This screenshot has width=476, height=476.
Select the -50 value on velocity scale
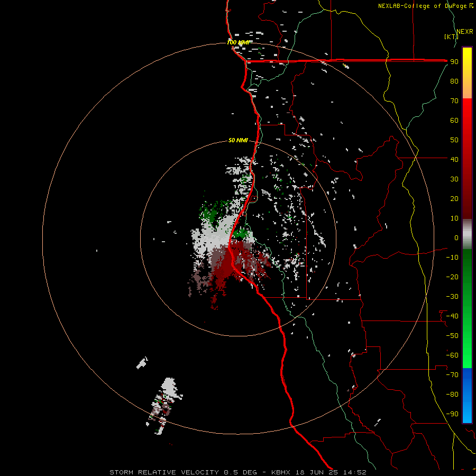pos(452,336)
